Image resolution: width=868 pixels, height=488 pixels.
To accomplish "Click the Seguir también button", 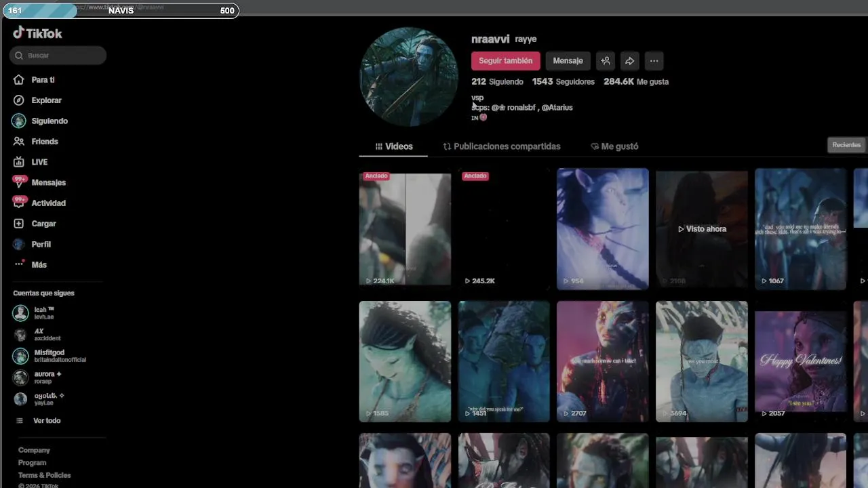I will 506,61.
